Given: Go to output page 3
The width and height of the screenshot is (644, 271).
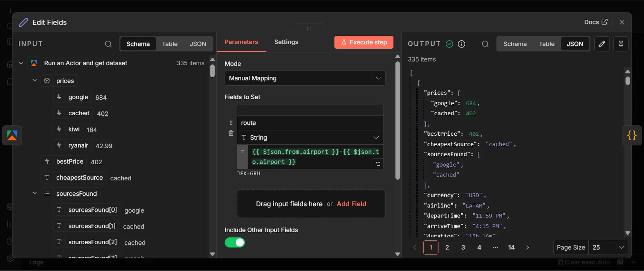Looking at the screenshot, I should [x=463, y=247].
